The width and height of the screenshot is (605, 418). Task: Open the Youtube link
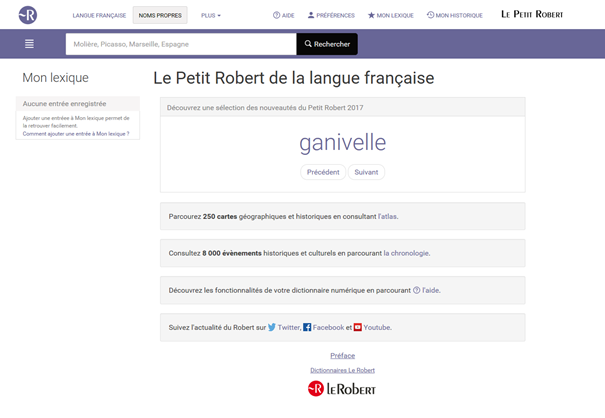(377, 327)
